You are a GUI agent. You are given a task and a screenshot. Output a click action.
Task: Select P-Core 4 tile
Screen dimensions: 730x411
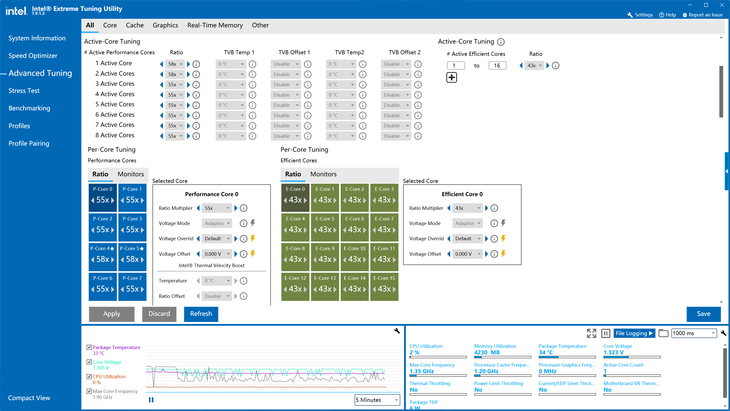coord(103,257)
